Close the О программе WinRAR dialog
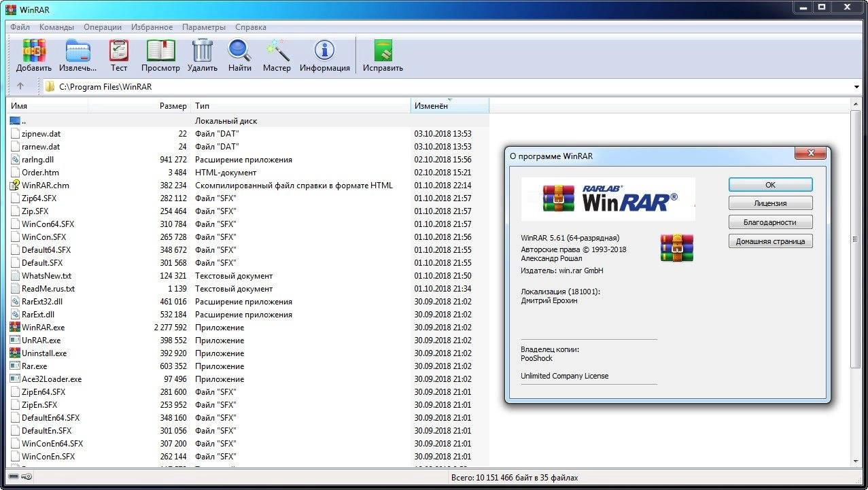Viewport: 868px width, 490px height. click(x=810, y=154)
